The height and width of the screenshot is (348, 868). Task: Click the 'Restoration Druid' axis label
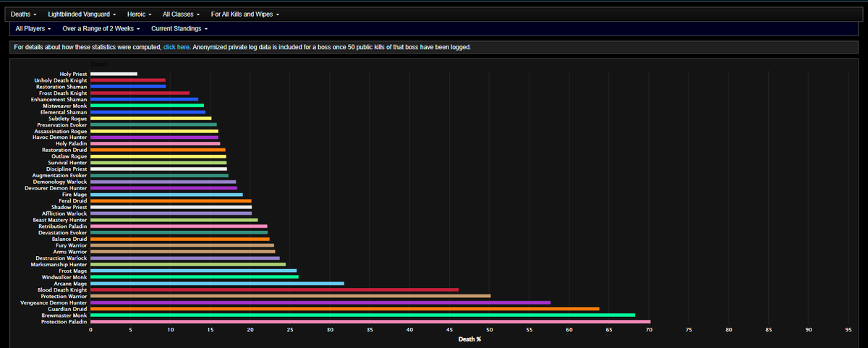(64, 150)
